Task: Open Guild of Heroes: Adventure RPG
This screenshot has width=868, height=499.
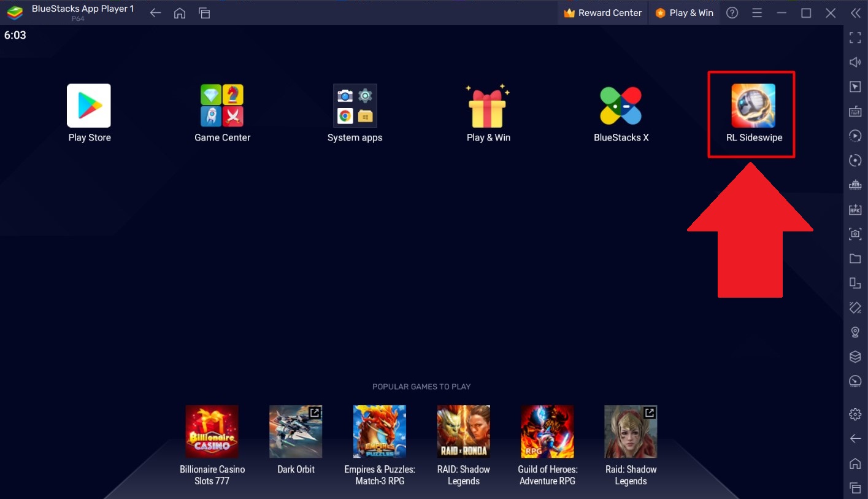Action: [547, 431]
